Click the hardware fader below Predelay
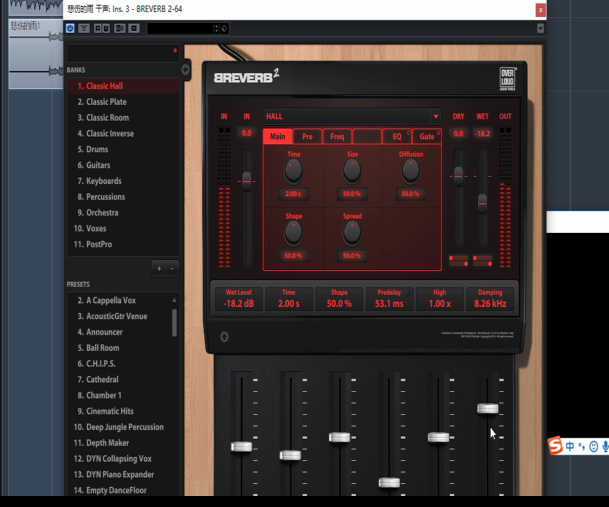609x507 pixels. tap(389, 483)
